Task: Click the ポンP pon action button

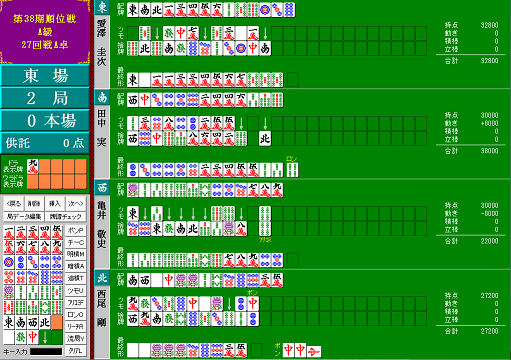Action: (76, 230)
